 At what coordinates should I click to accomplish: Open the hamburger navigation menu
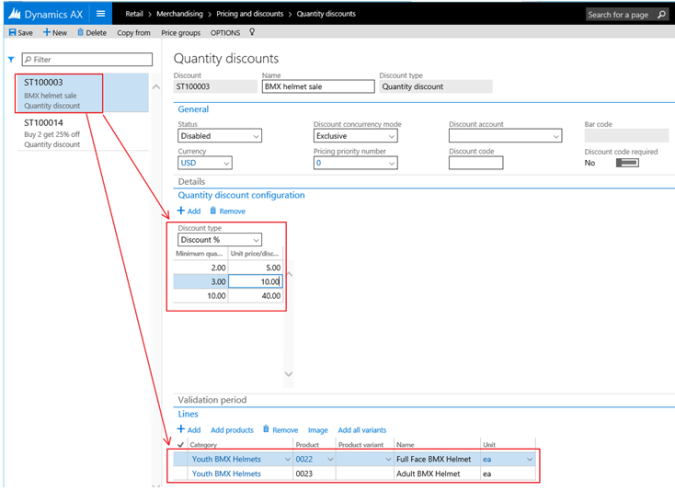click(x=100, y=14)
